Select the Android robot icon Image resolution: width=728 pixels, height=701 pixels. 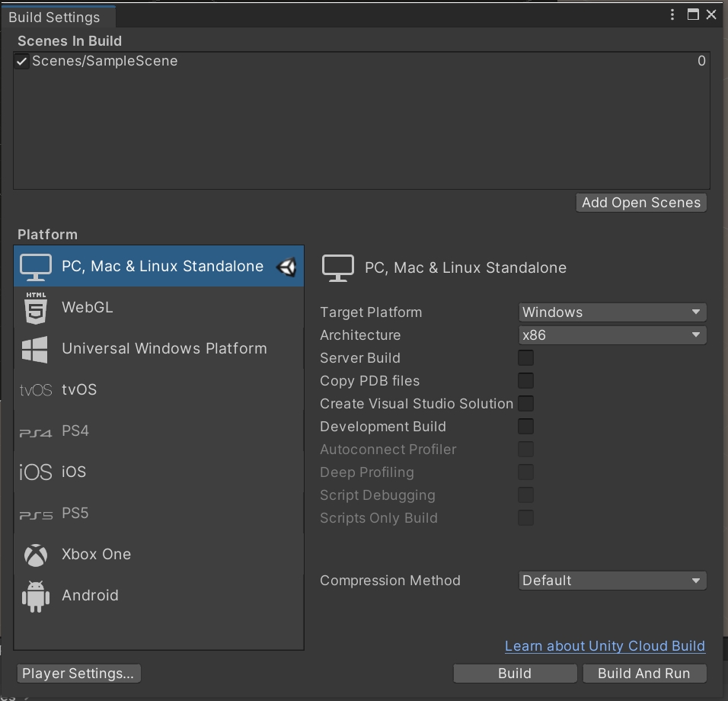pyautogui.click(x=35, y=597)
